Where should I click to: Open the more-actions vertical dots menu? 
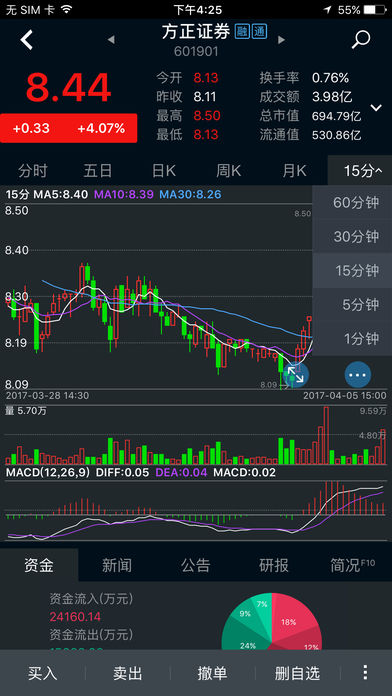click(365, 672)
